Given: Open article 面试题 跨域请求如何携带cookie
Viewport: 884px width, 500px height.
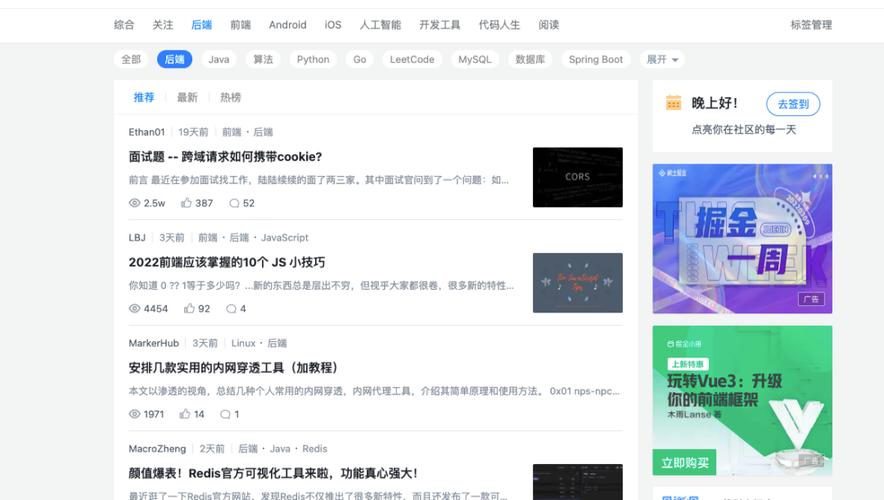Looking at the screenshot, I should pos(225,157).
